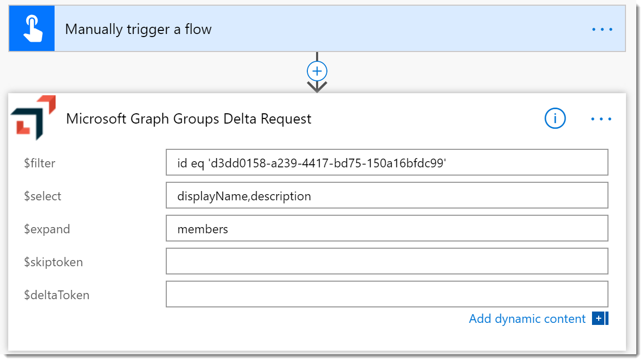Edit the $expand field containing members
This screenshot has width=644, height=362.
click(387, 229)
